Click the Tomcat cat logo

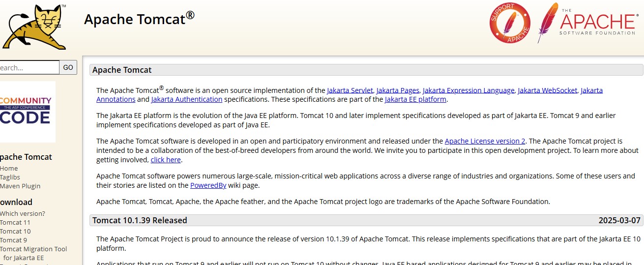33,27
